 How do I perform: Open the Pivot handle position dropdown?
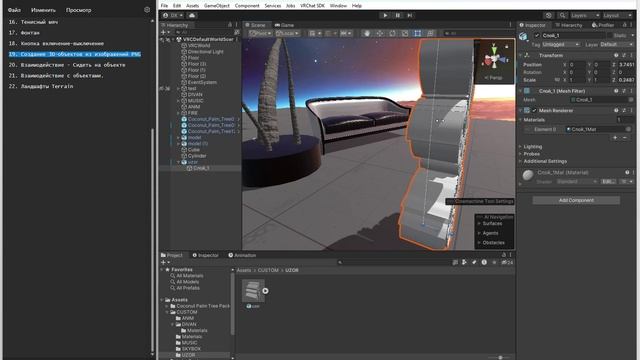pos(260,33)
